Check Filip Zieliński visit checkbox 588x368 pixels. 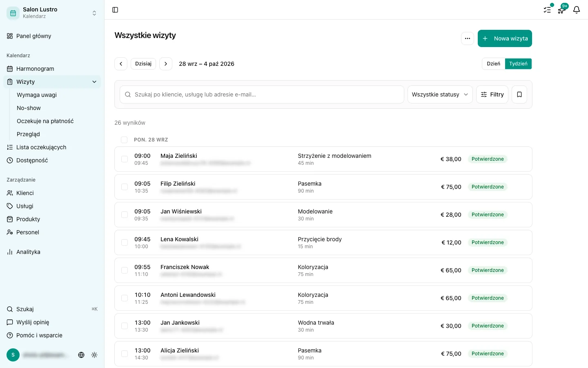[125, 187]
